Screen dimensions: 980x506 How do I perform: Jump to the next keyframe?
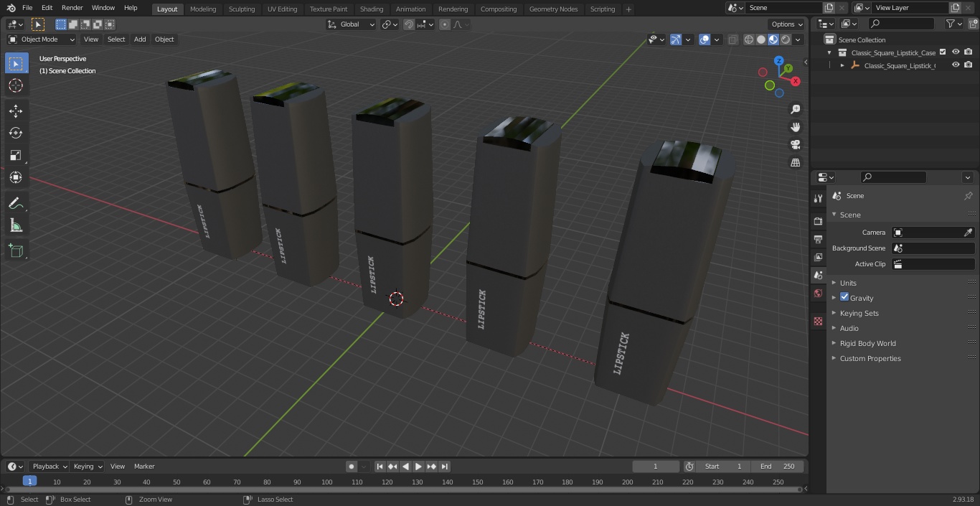432,467
